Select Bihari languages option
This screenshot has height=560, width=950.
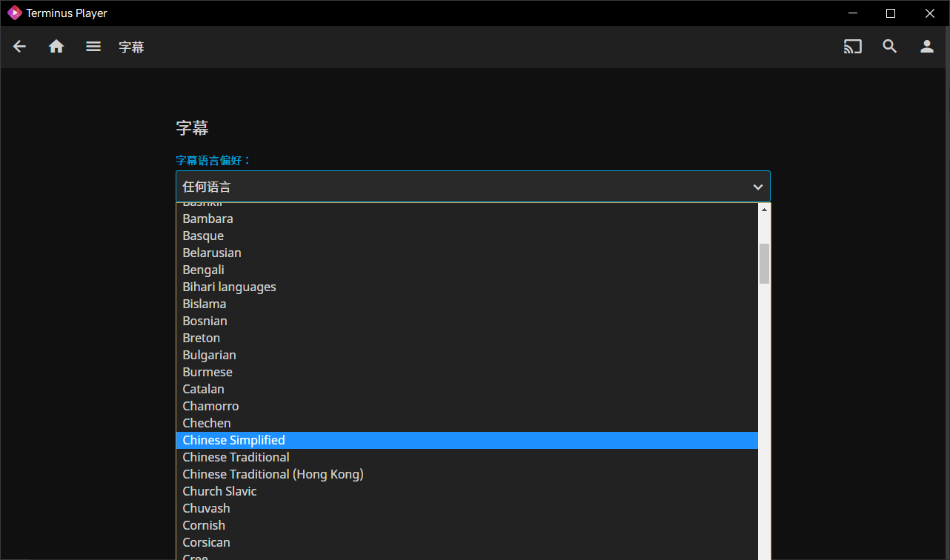coord(229,287)
